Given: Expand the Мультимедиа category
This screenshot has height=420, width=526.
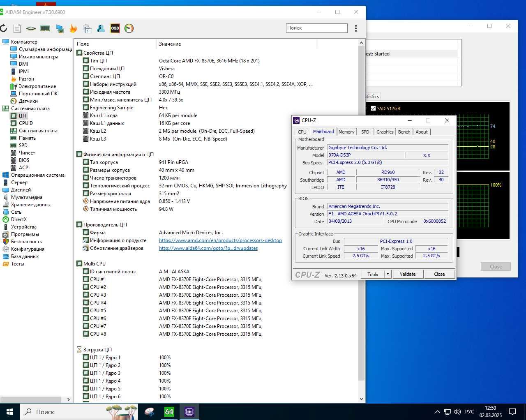Looking at the screenshot, I should pyautogui.click(x=26, y=197).
